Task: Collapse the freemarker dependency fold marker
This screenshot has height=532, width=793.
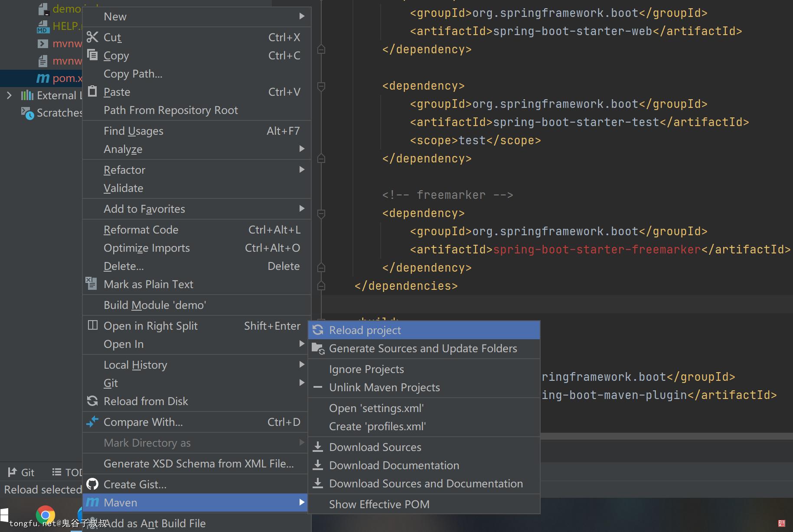Action: [321, 214]
